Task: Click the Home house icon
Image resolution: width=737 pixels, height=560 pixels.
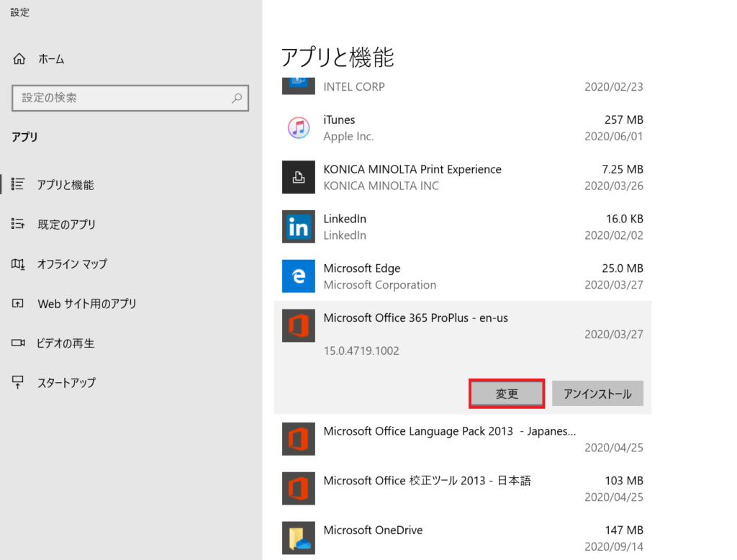Action: pos(19,59)
